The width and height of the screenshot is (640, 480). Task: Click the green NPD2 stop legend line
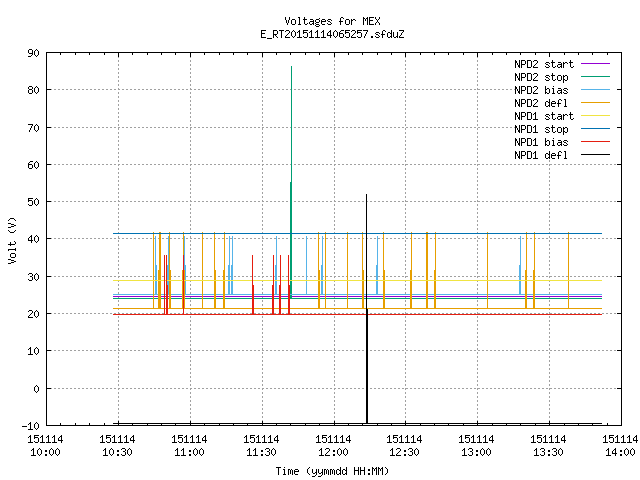coord(595,76)
